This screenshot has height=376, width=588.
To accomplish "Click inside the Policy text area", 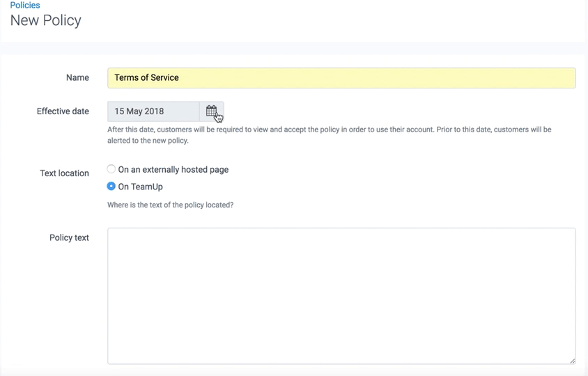I will pos(341,296).
